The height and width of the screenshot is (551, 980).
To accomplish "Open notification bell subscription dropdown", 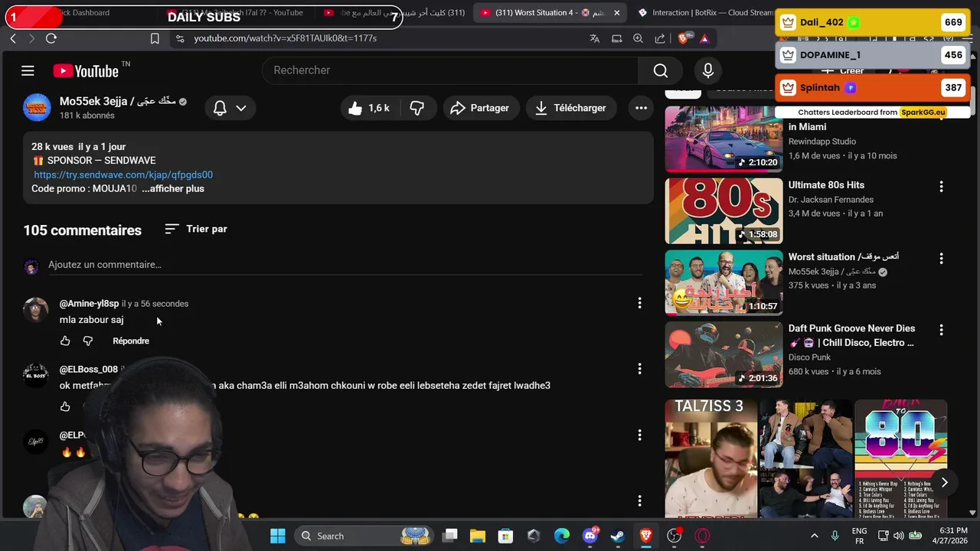I will pyautogui.click(x=230, y=108).
